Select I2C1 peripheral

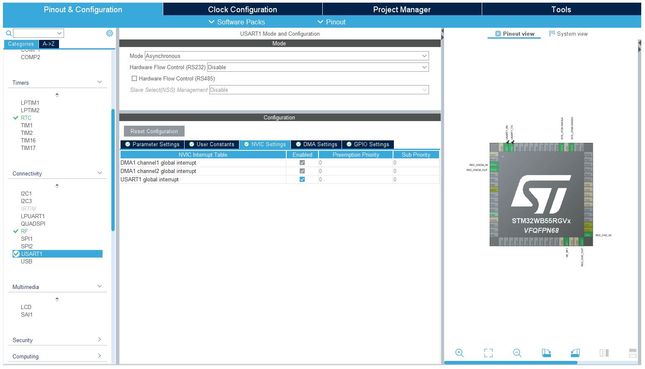[26, 193]
